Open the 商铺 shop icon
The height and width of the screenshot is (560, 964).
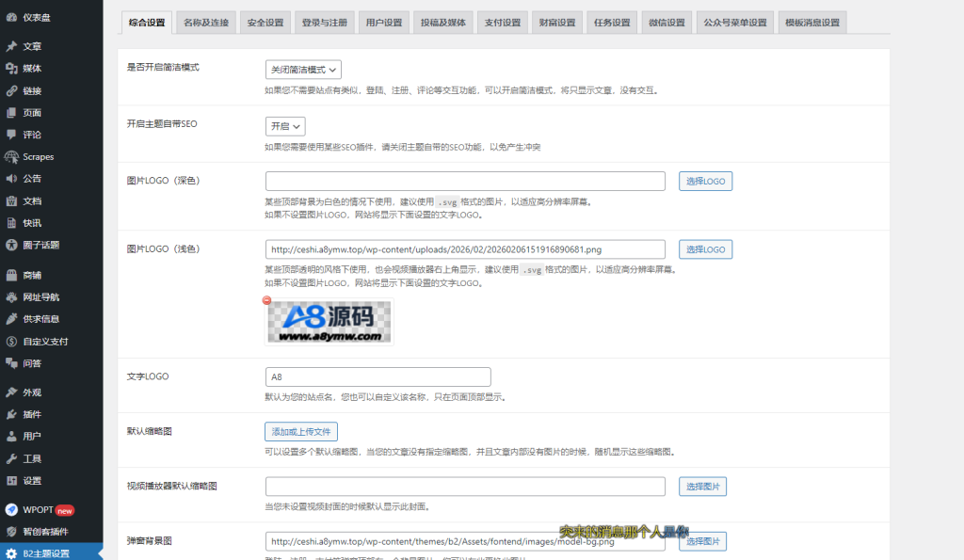click(13, 273)
